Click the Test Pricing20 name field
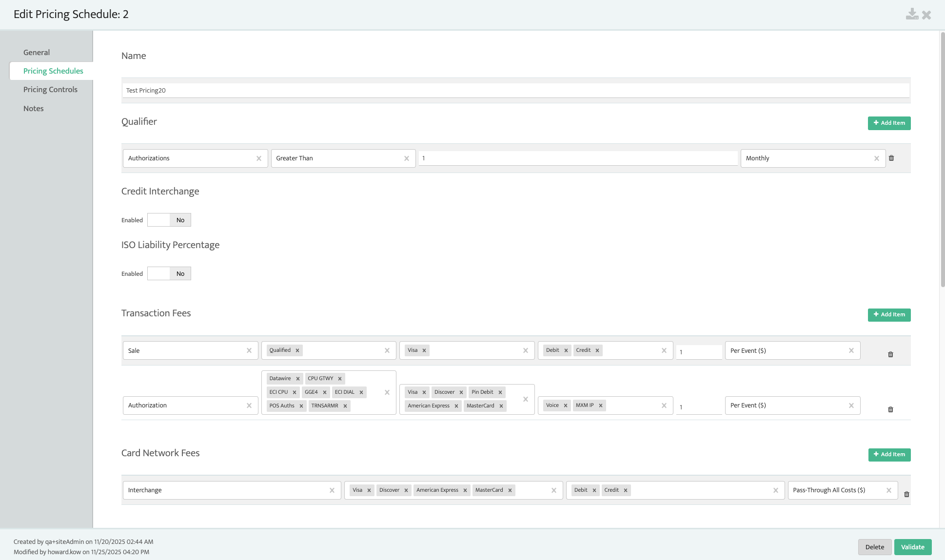 [515, 91]
